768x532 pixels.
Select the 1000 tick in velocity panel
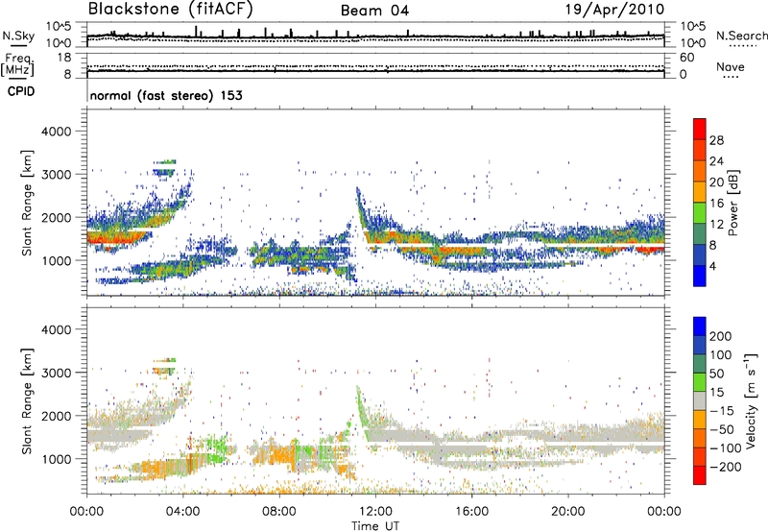click(x=57, y=459)
